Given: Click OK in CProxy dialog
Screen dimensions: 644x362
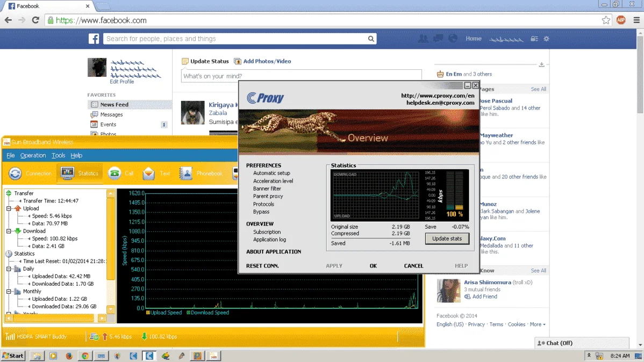Looking at the screenshot, I should tap(373, 266).
